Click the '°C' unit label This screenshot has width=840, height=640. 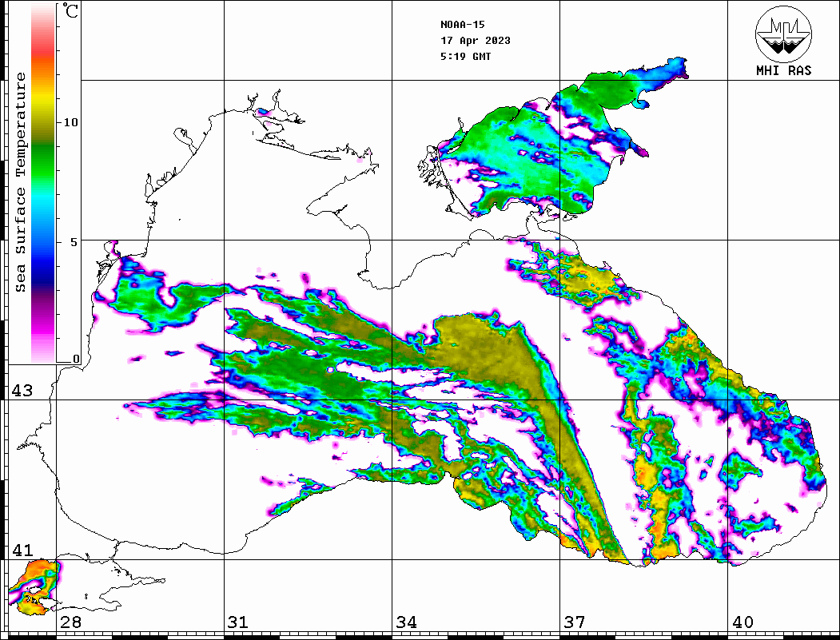click(x=70, y=10)
